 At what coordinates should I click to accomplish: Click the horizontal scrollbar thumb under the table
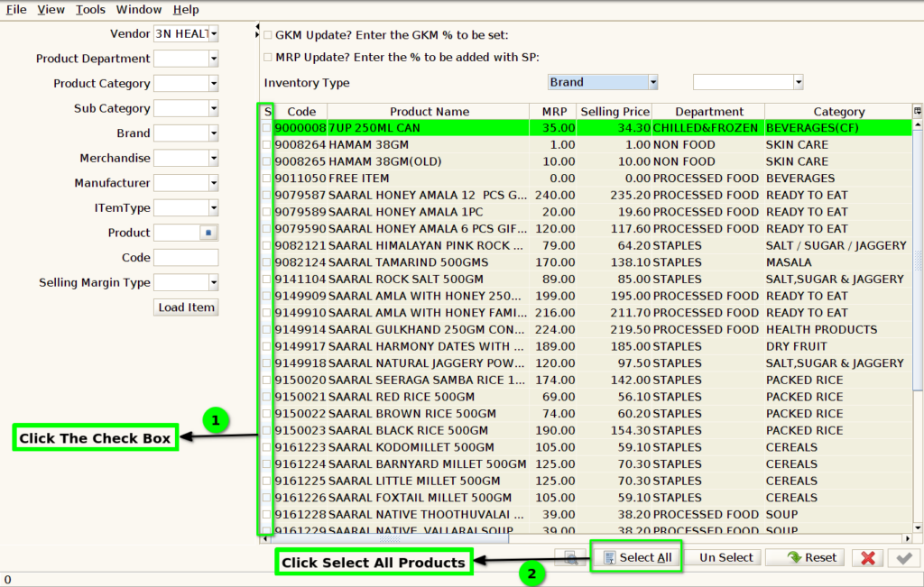point(390,538)
